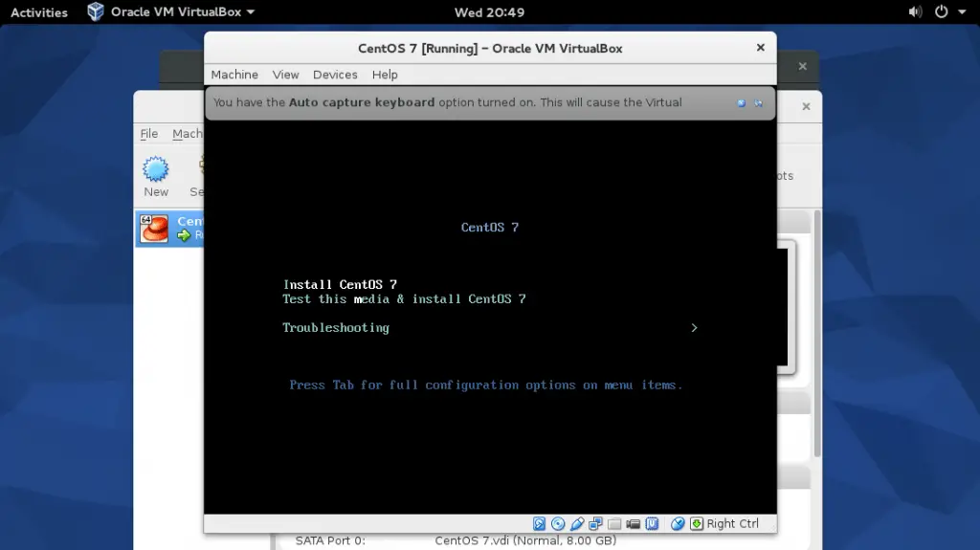Click the USB devices status icon
The height and width of the screenshot is (550, 980).
(577, 524)
